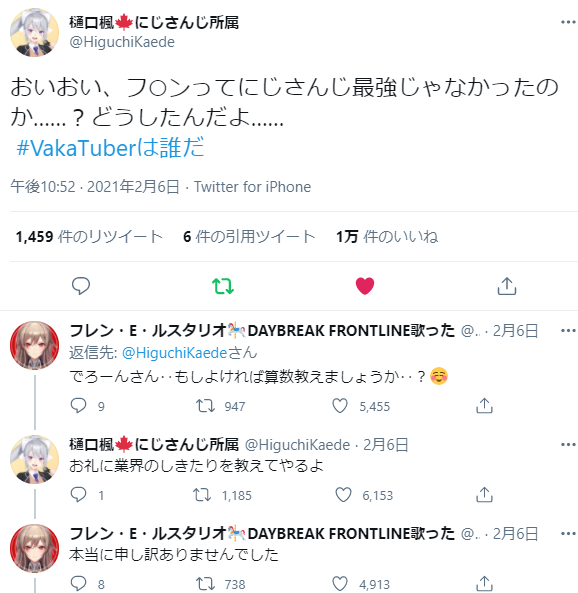
Task: View the 6 quote tweets
Action: point(249,237)
